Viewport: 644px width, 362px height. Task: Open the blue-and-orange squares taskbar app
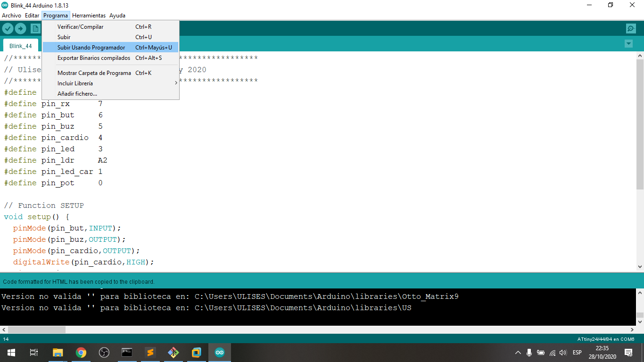[196, 353]
